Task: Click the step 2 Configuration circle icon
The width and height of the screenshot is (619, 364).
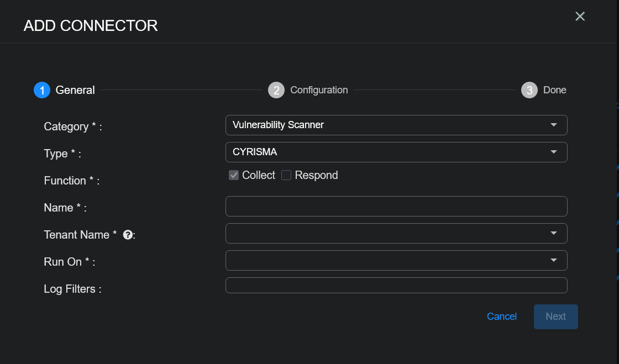Action: (276, 90)
